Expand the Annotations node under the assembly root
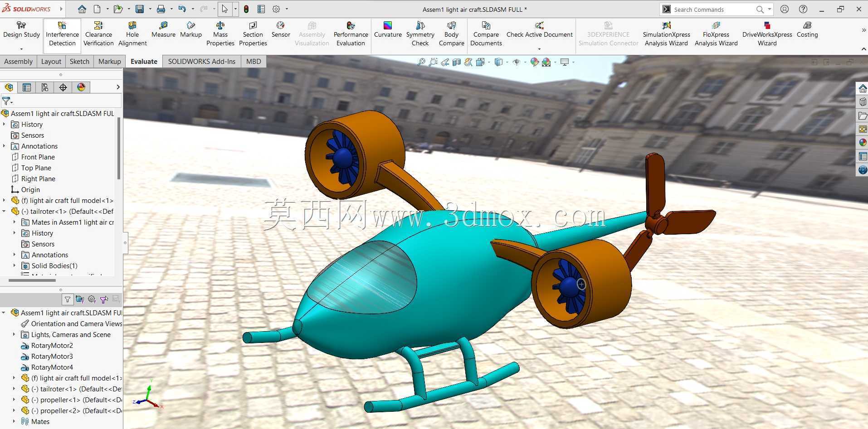The height and width of the screenshot is (429, 868). tap(5, 146)
